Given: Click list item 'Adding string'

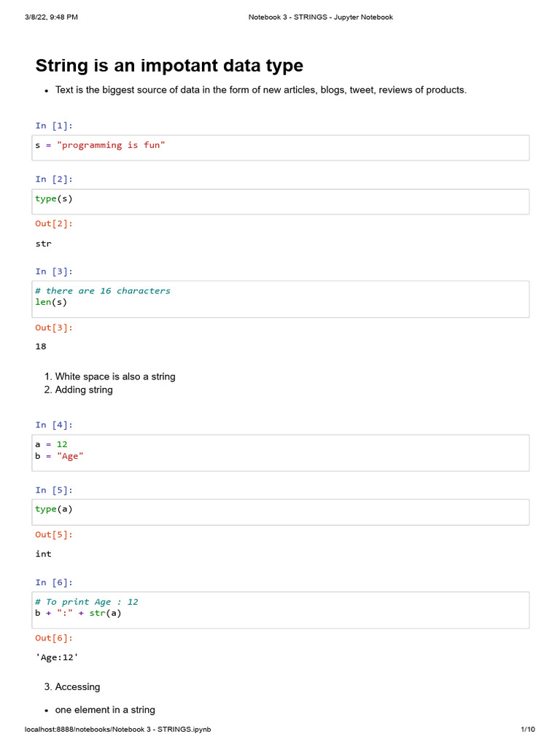Looking at the screenshot, I should [84, 390].
